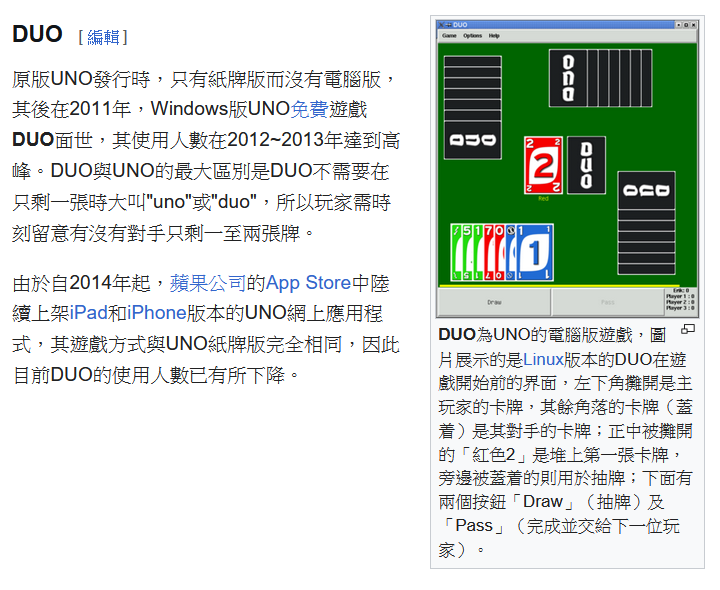Follow the 免費 hyperlink
Viewport: 720px width, 590px height.
click(309, 109)
